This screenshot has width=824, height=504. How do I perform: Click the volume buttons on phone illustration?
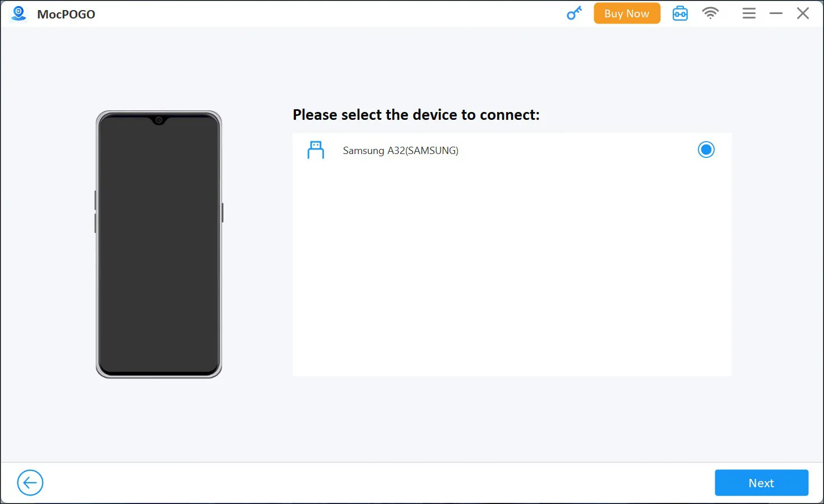(x=95, y=212)
